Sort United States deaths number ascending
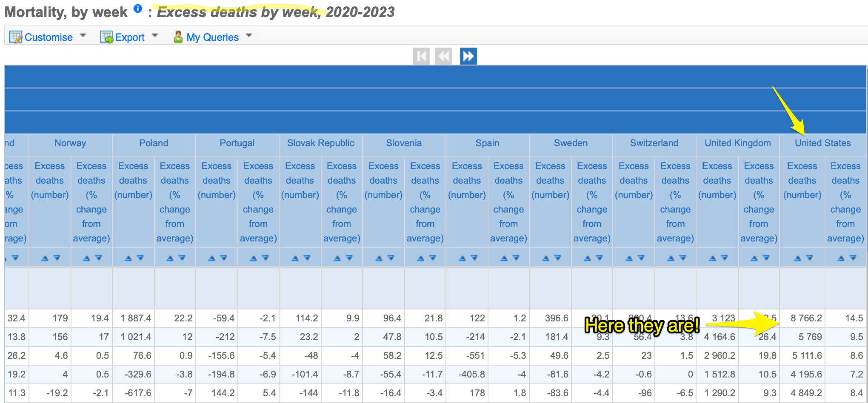Viewport: 868px width, 403px height. pyautogui.click(x=798, y=258)
